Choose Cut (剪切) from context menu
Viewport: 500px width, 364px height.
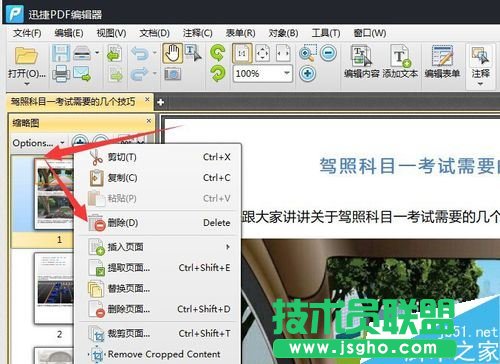159,157
